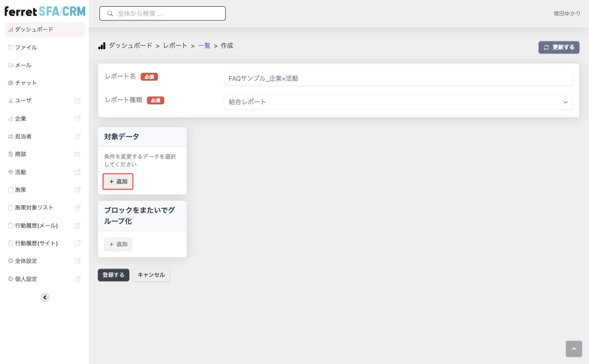Focus the レポート名 input field
Viewport: 589px width, 364px height.
398,78
